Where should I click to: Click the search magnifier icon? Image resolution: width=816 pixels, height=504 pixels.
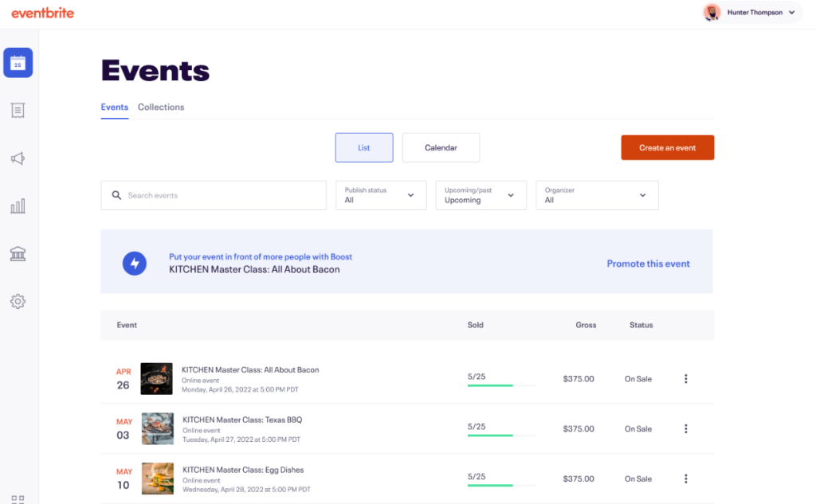116,195
